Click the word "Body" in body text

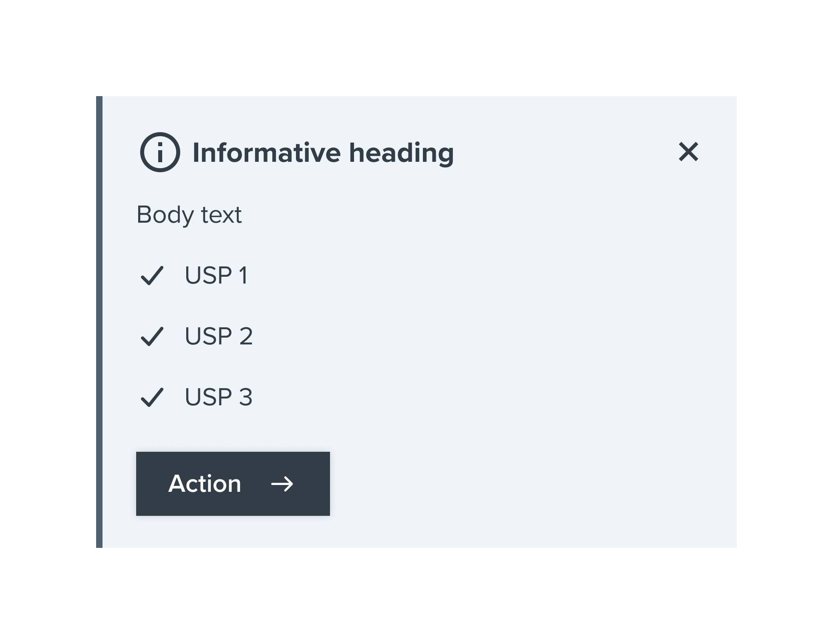[165, 215]
